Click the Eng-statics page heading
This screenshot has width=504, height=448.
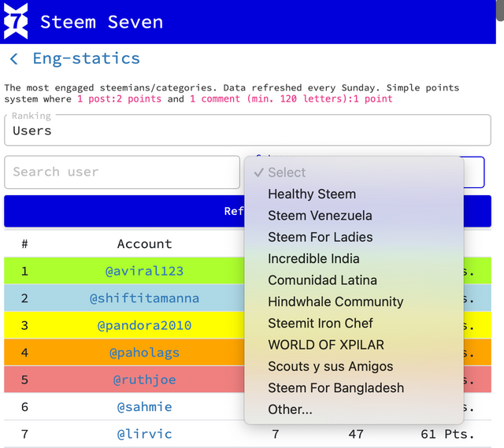click(86, 58)
